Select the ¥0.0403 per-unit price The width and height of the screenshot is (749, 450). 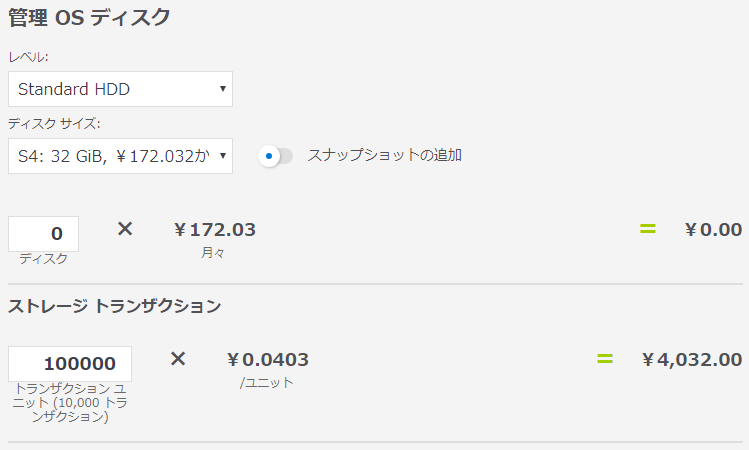click(267, 360)
